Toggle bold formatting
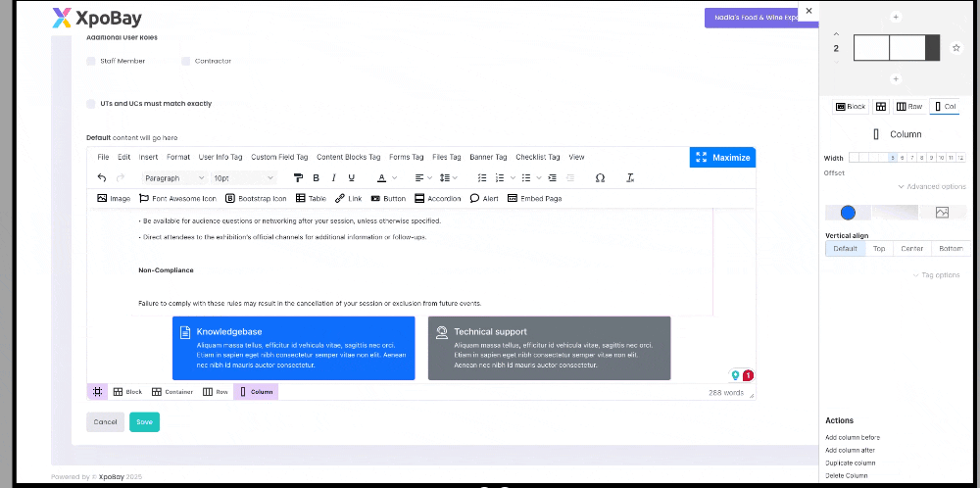The height and width of the screenshot is (488, 980). coord(316,177)
